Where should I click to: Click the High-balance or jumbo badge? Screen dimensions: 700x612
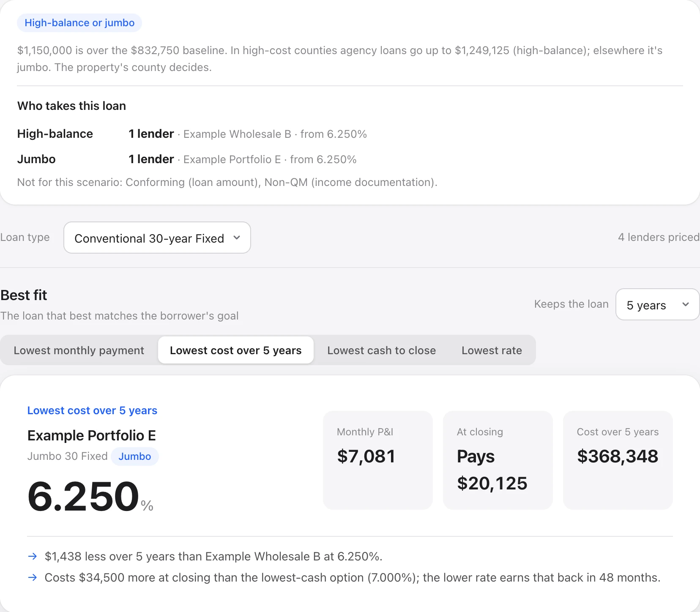[79, 23]
